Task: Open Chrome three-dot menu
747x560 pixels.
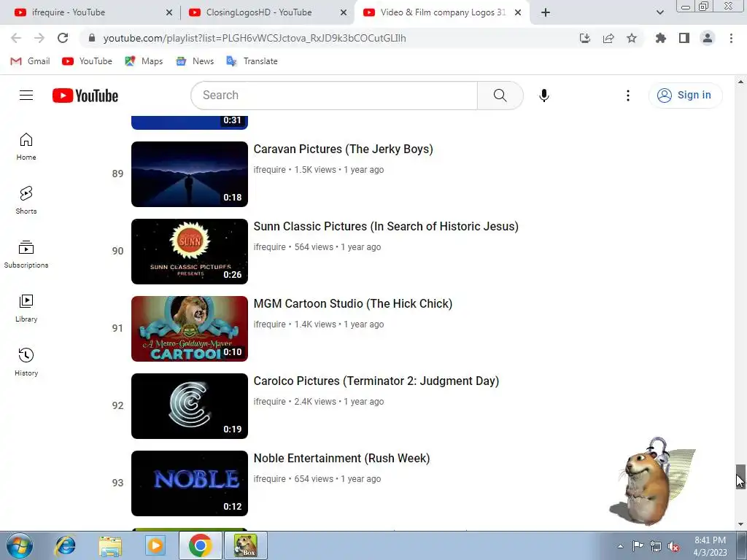Action: tap(731, 38)
